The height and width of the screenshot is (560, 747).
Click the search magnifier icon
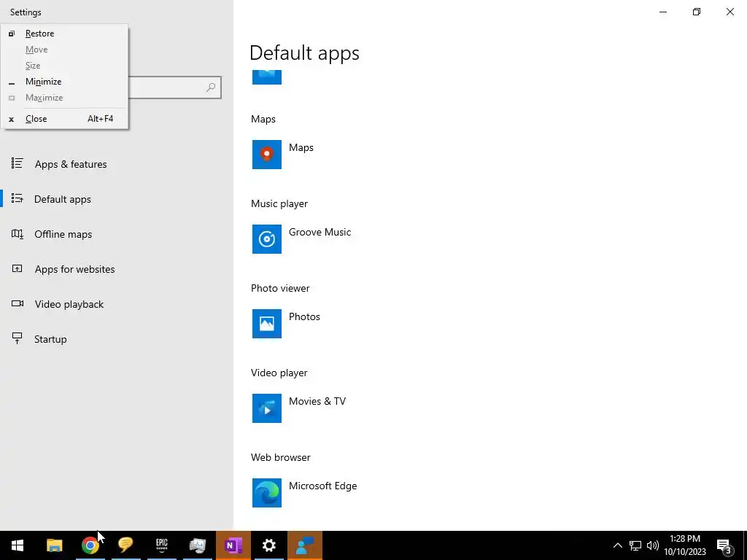point(211,87)
